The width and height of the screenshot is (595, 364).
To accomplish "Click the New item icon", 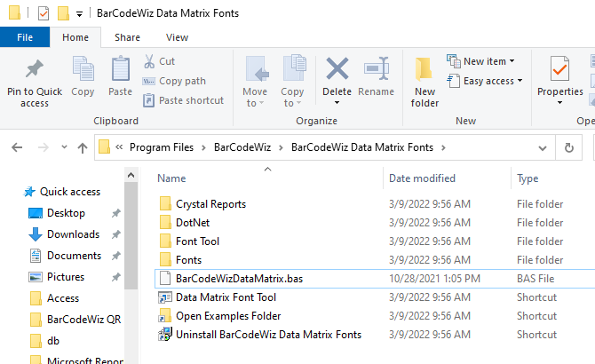I will click(x=454, y=61).
